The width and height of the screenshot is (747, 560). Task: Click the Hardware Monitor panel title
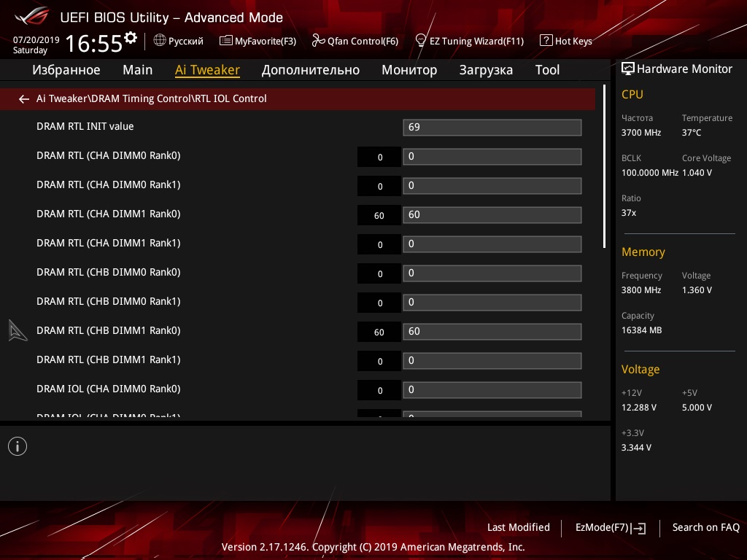click(684, 69)
